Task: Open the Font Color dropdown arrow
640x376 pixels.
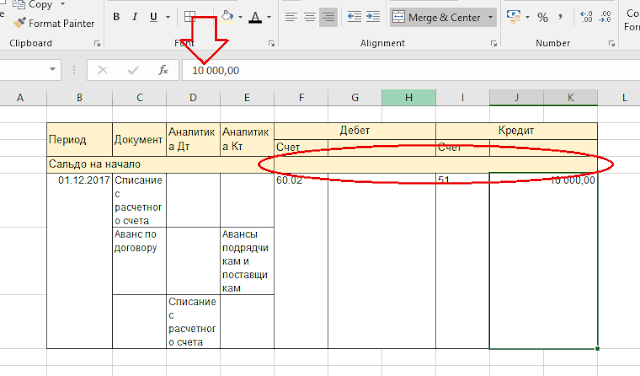Action: tap(269, 17)
